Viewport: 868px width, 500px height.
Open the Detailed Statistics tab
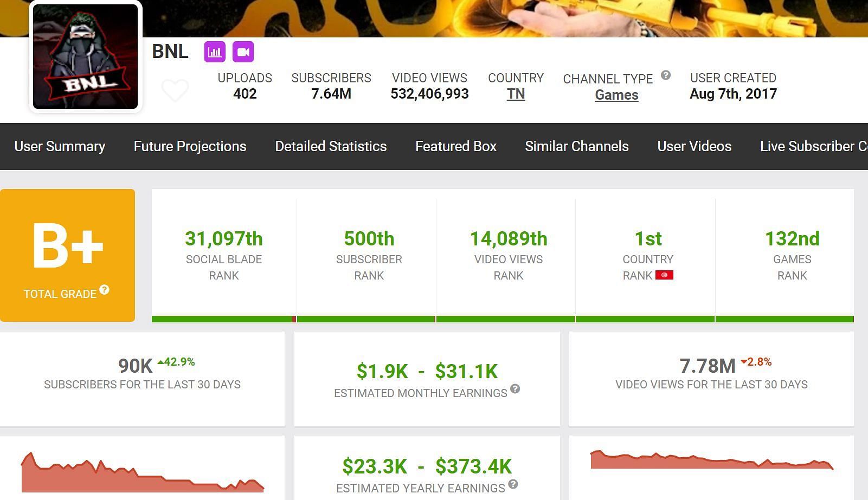coord(331,146)
